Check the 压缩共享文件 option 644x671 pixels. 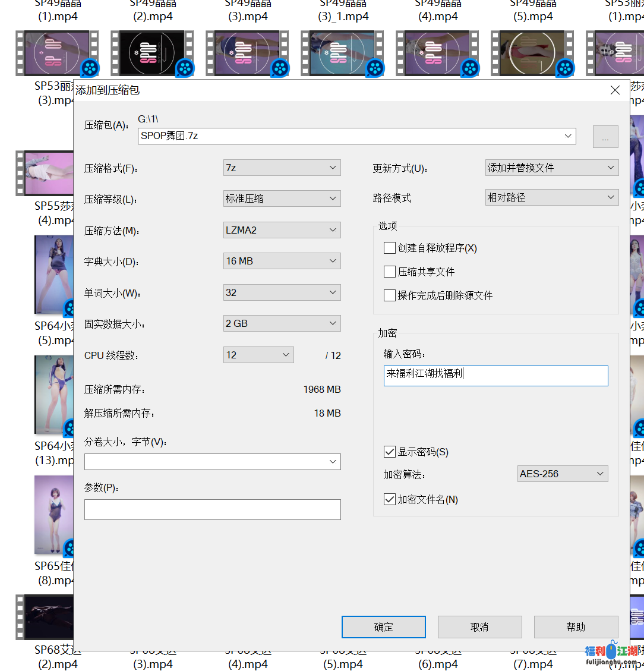pyautogui.click(x=390, y=272)
